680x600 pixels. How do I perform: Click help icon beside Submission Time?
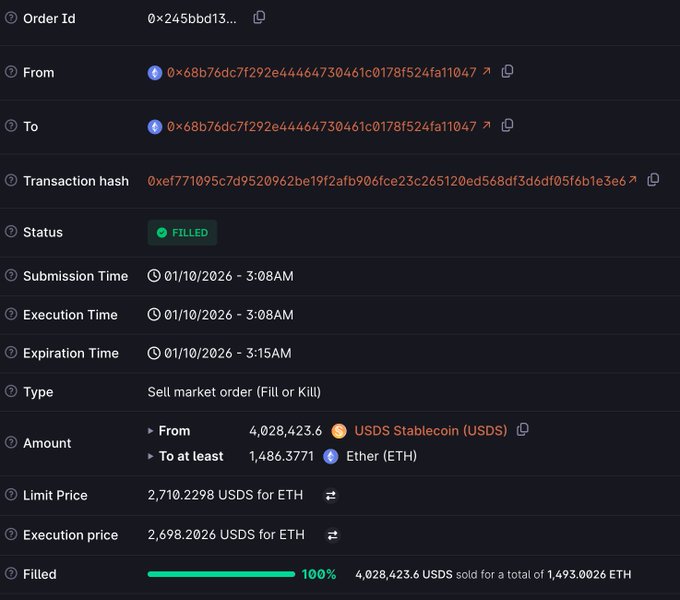tap(11, 275)
